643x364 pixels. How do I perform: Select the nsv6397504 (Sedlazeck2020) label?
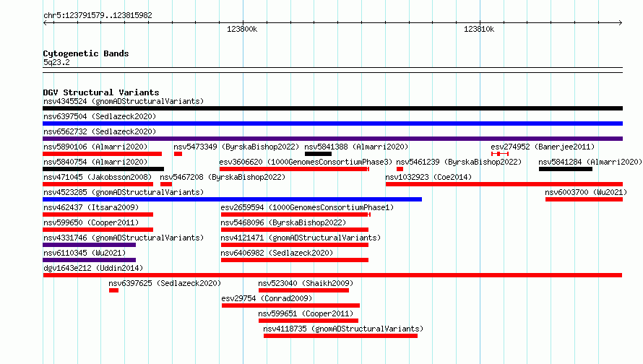100,116
